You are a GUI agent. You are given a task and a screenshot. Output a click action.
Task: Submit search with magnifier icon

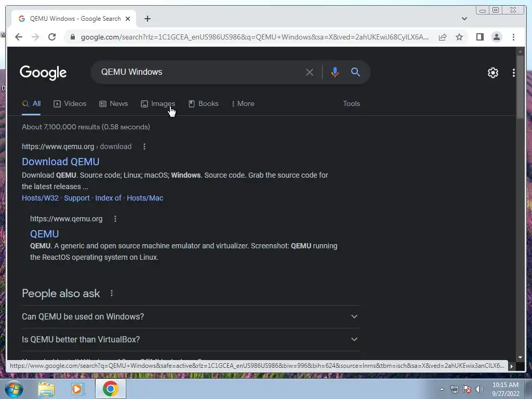coord(355,72)
